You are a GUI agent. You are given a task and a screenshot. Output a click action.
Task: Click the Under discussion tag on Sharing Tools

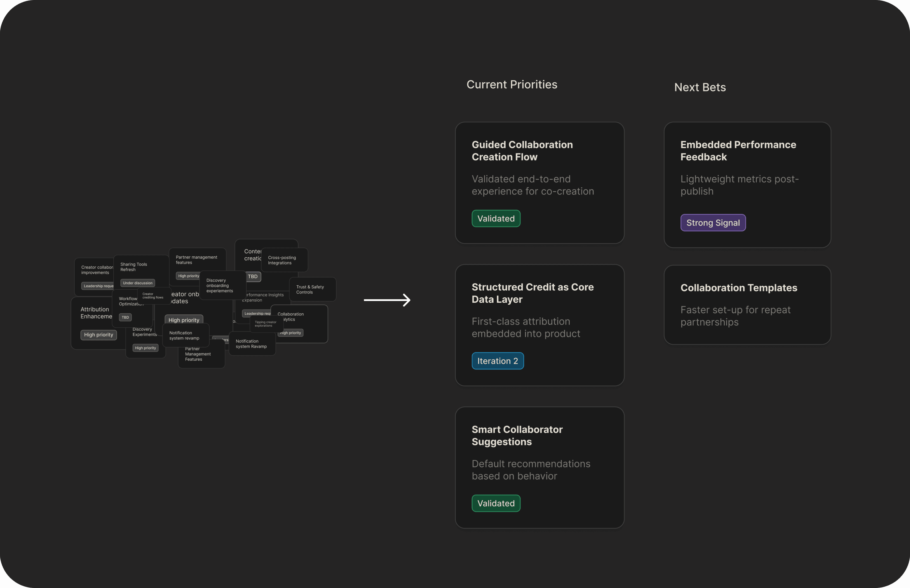pos(138,283)
